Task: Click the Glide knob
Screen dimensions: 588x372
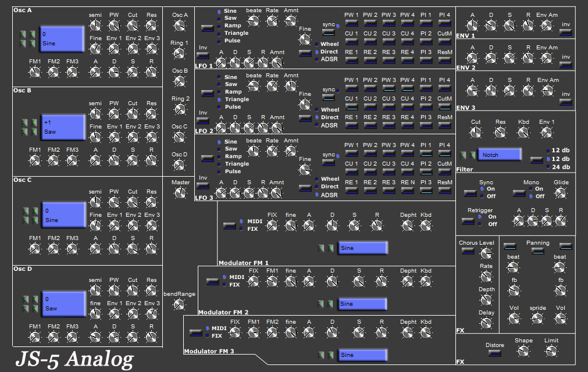Action: (x=561, y=193)
